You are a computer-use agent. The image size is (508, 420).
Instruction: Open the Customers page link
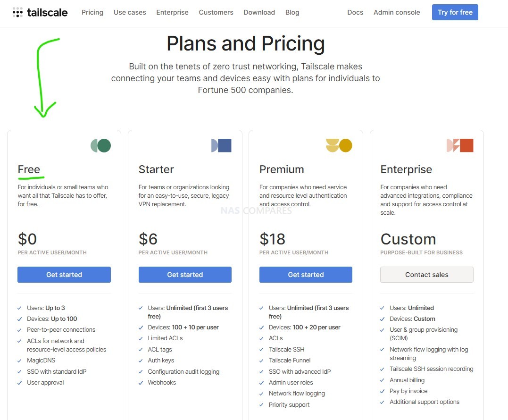(216, 12)
